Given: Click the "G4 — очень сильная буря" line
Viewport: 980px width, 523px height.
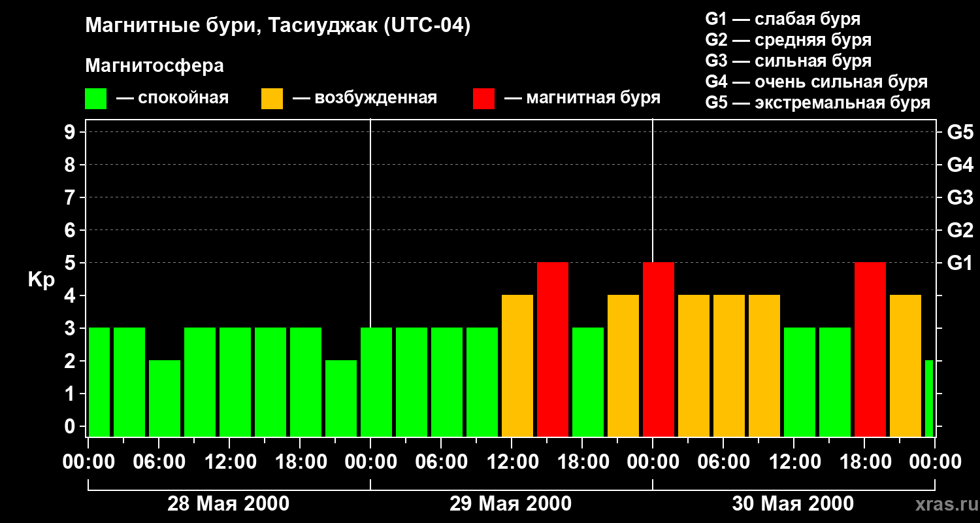Looking at the screenshot, I should pos(816,82).
